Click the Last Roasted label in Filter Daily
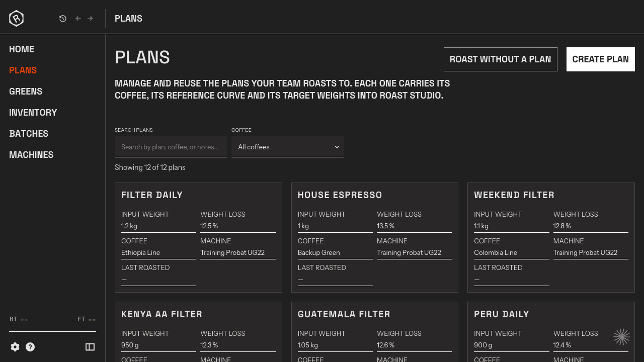The width and height of the screenshot is (644, 362). pyautogui.click(x=145, y=268)
